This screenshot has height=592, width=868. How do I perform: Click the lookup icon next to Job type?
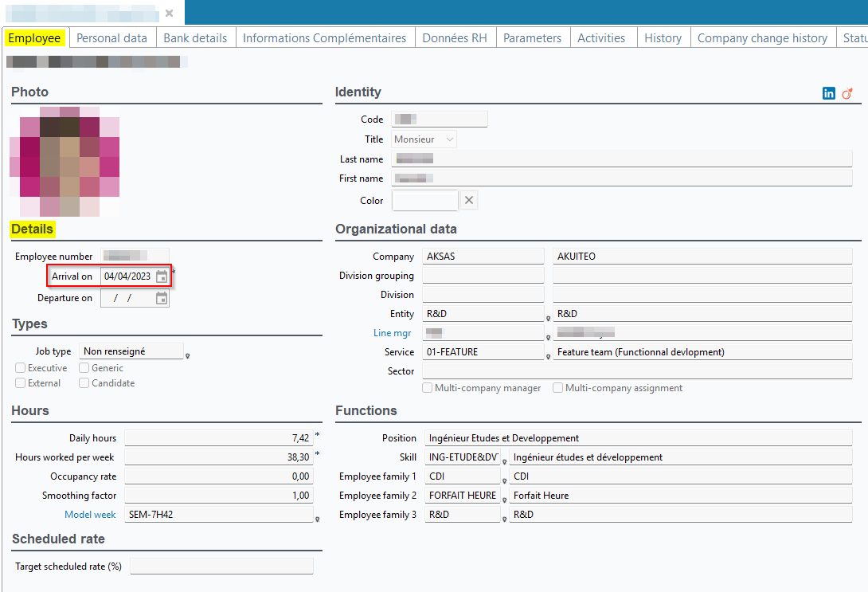[187, 356]
